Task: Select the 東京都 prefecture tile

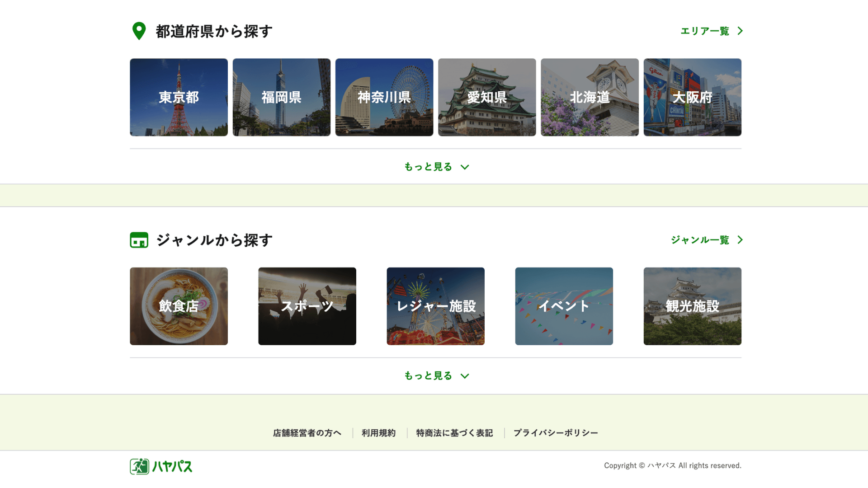Action: (x=179, y=97)
